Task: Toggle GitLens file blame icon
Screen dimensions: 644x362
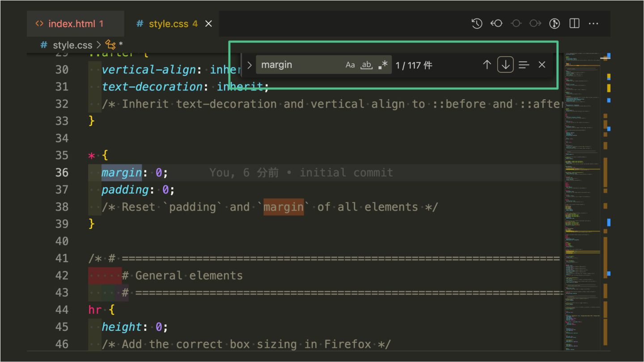Action: tap(555, 24)
